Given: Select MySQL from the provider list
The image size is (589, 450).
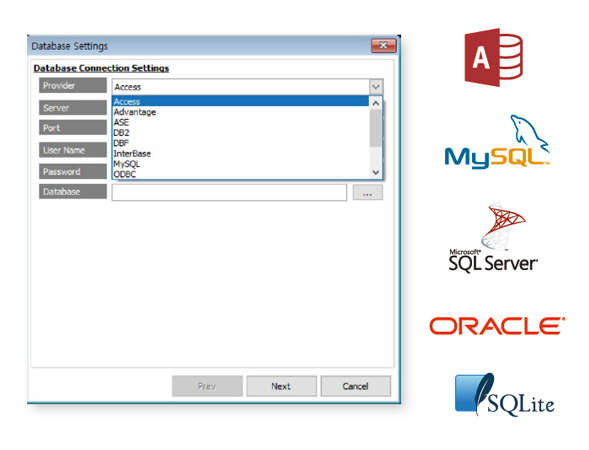Looking at the screenshot, I should click(x=240, y=164).
